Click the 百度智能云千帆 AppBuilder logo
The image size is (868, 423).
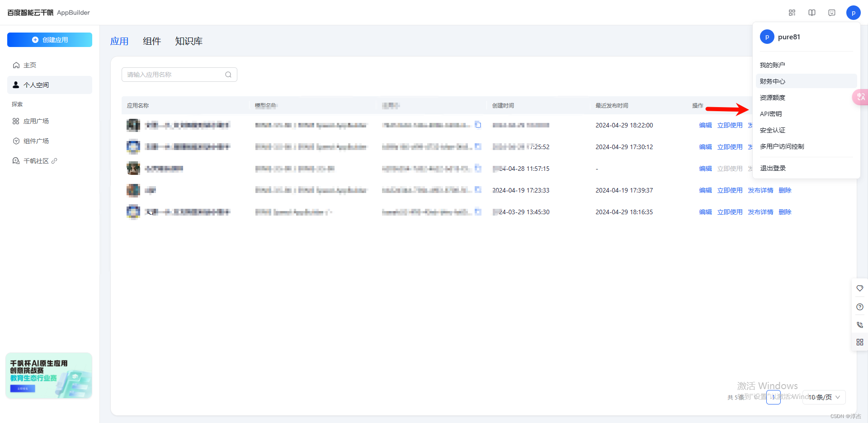click(48, 13)
